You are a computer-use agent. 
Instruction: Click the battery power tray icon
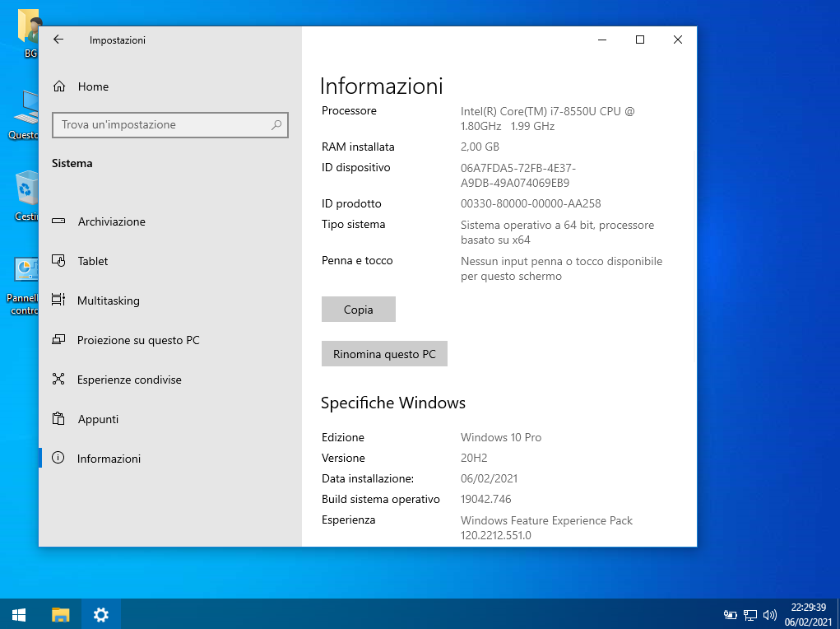pyautogui.click(x=731, y=614)
